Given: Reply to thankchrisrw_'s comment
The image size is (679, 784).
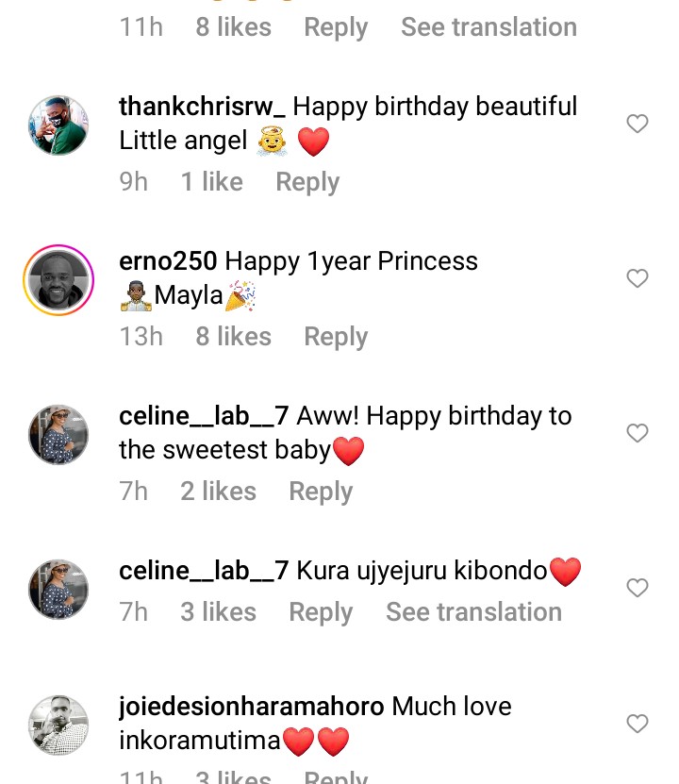Looking at the screenshot, I should 307,182.
